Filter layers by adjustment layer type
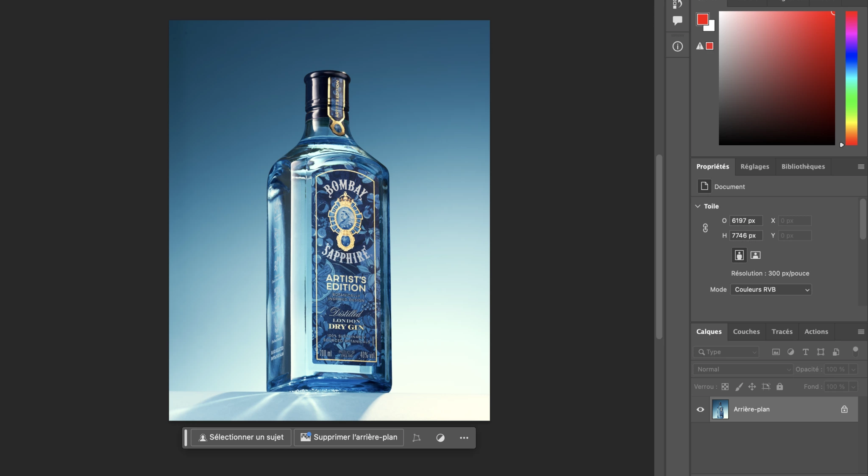Viewport: 868px width, 476px height. (790, 352)
